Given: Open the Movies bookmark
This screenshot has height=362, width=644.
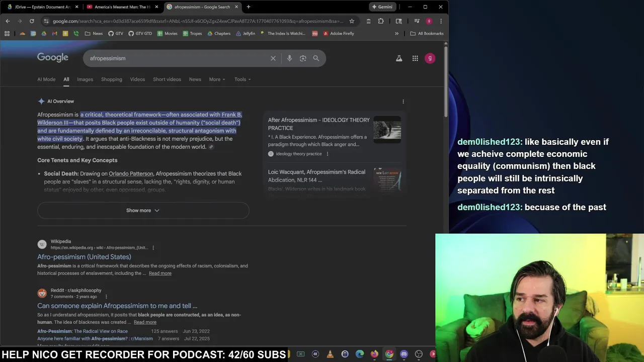Looking at the screenshot, I should coord(167,34).
